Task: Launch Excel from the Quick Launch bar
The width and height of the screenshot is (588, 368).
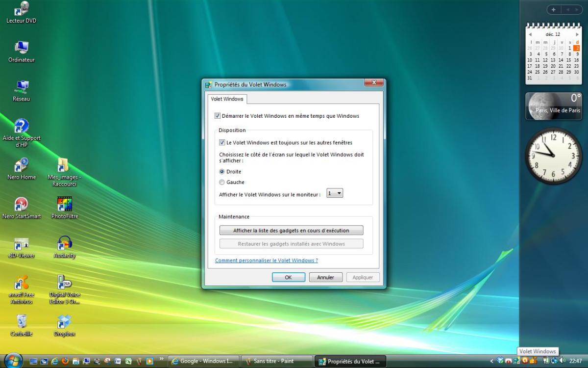Action: [x=128, y=361]
